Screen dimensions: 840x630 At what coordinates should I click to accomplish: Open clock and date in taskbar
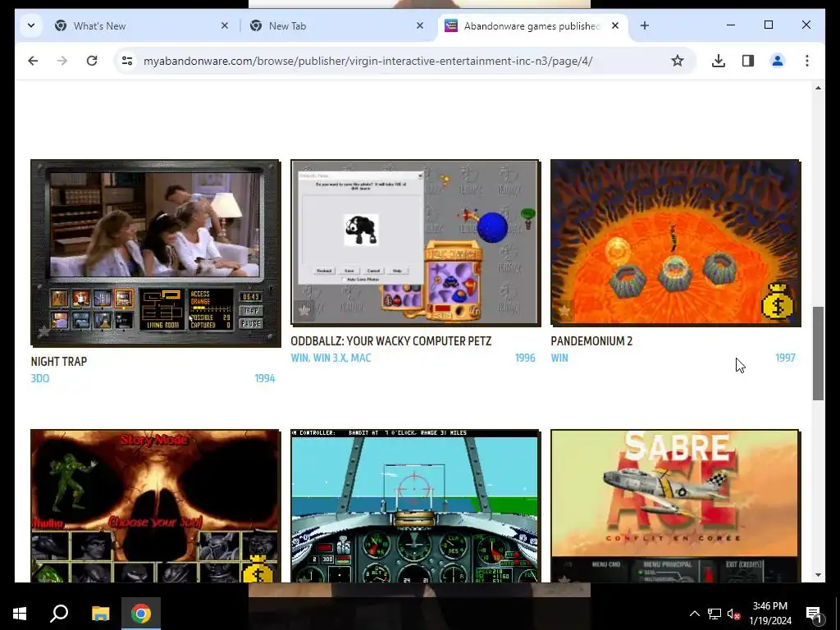tap(769, 614)
